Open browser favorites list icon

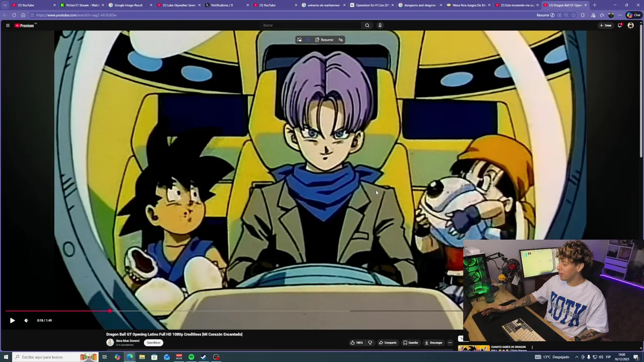[602, 15]
